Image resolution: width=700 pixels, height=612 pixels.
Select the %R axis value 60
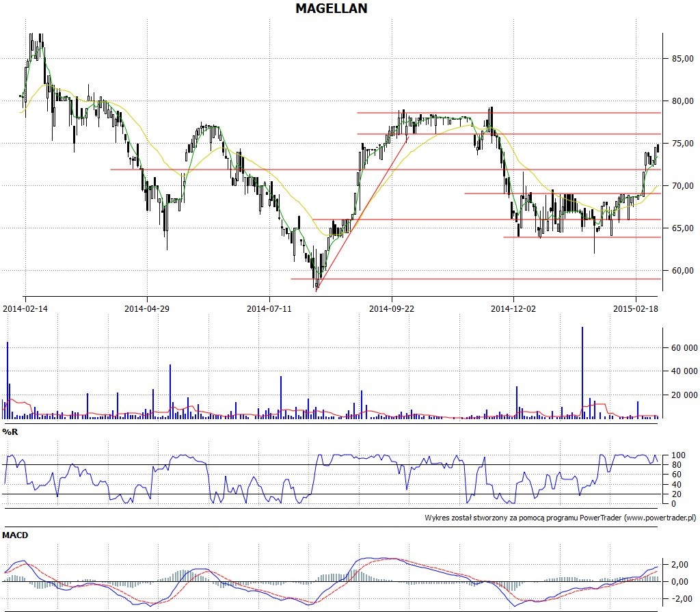tap(677, 475)
